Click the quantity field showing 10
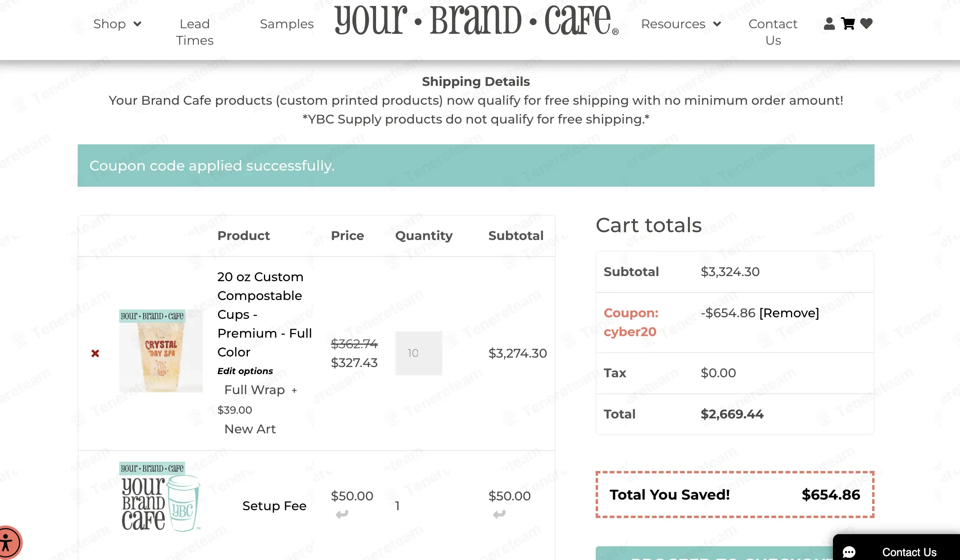The width and height of the screenshot is (960, 560). point(418,353)
